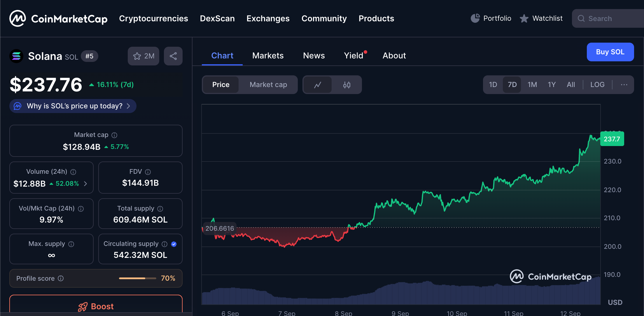Click the 16.11% (7d) change text

pyautogui.click(x=115, y=85)
